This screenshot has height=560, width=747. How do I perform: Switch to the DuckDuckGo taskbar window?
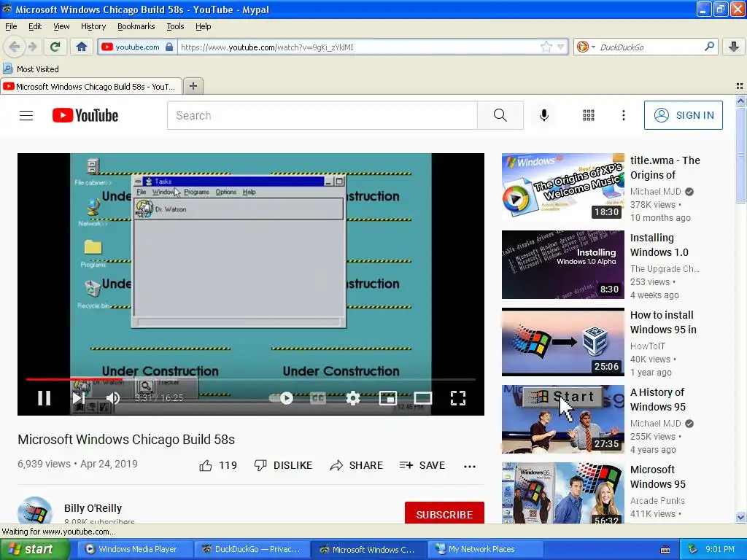click(x=251, y=549)
